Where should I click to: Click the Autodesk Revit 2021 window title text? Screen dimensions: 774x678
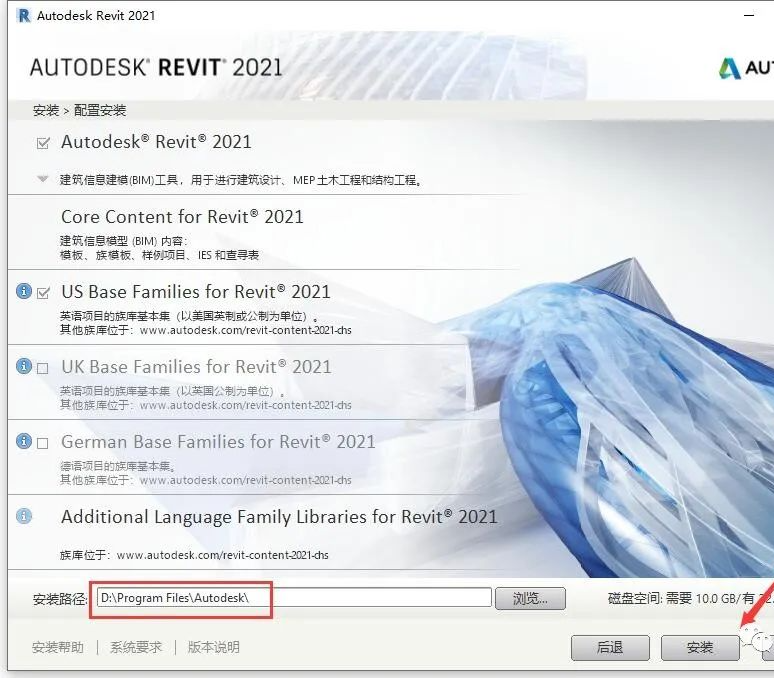tap(96, 15)
